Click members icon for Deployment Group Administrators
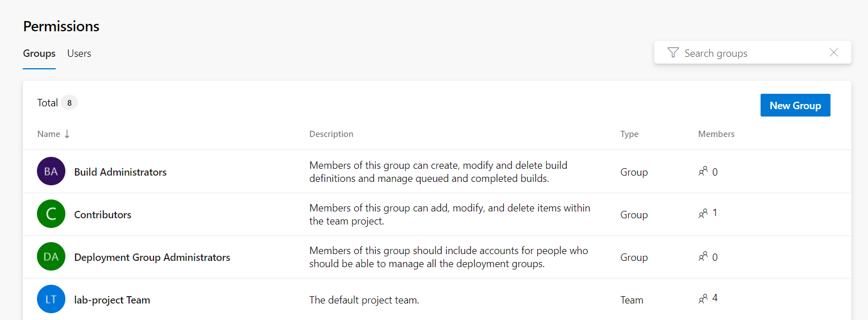Screen dimensions: 868x320 (703, 256)
